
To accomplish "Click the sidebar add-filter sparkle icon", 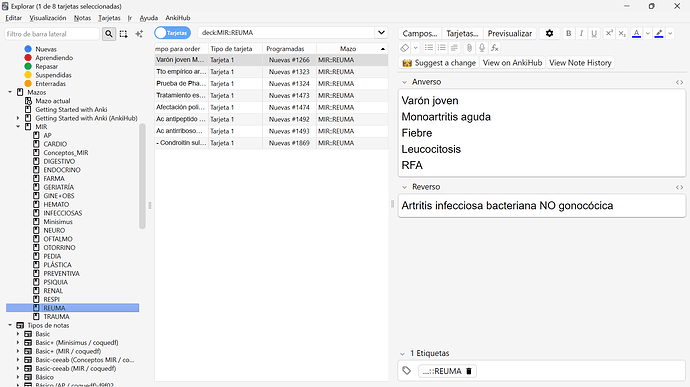I will 139,34.
